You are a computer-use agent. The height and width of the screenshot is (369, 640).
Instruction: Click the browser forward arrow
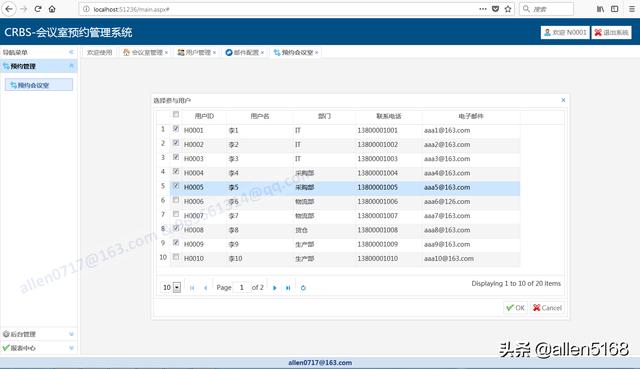pos(24,9)
